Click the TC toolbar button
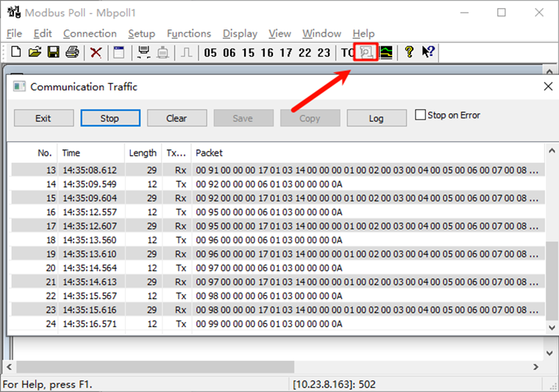The image size is (559, 392). 347,53
